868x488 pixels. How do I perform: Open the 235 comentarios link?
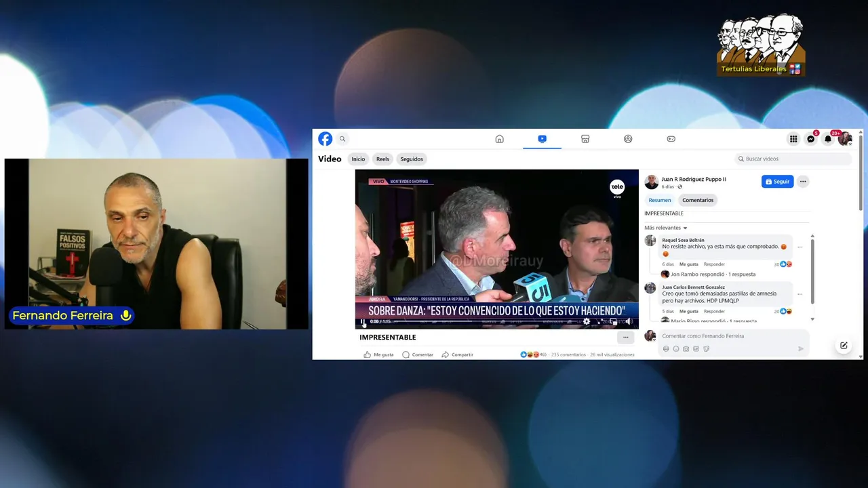[x=568, y=354]
